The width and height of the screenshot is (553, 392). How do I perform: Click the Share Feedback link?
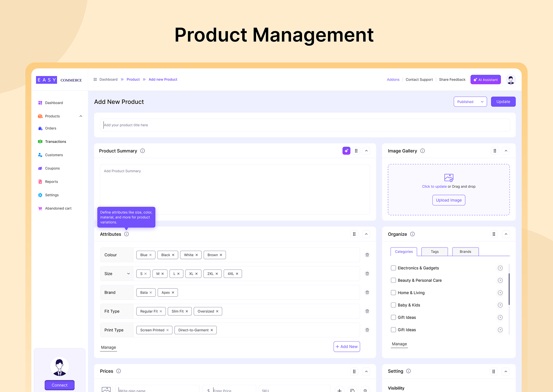[452, 80]
